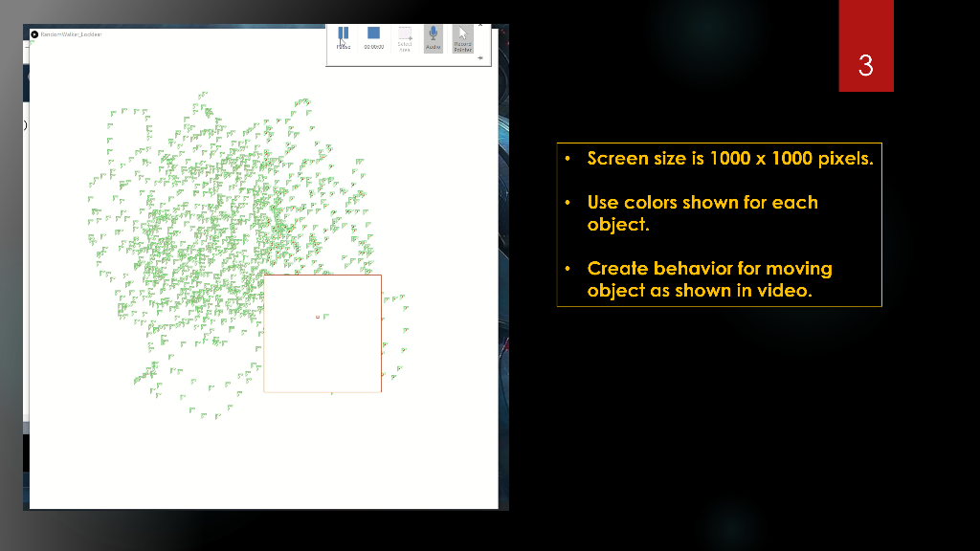The image size is (980, 551).
Task: Pause the screen recording
Action: tap(344, 37)
